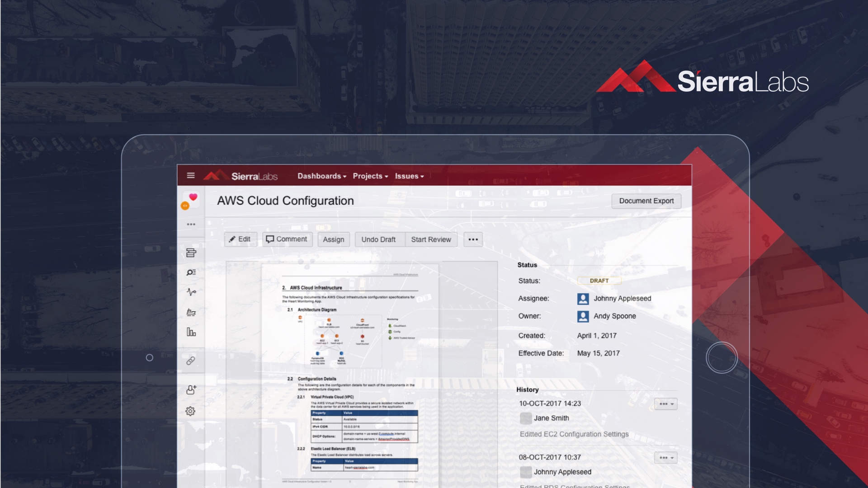
Task: Click the document page preview
Action: point(349,375)
